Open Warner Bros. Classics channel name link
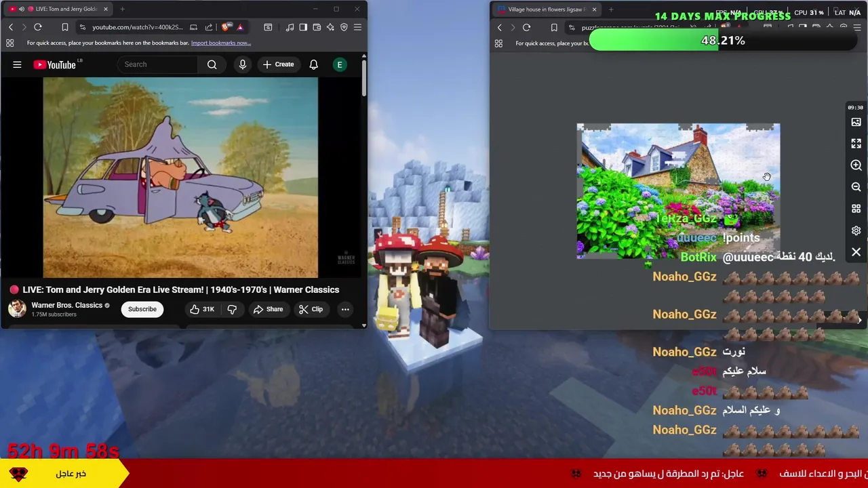 66,305
